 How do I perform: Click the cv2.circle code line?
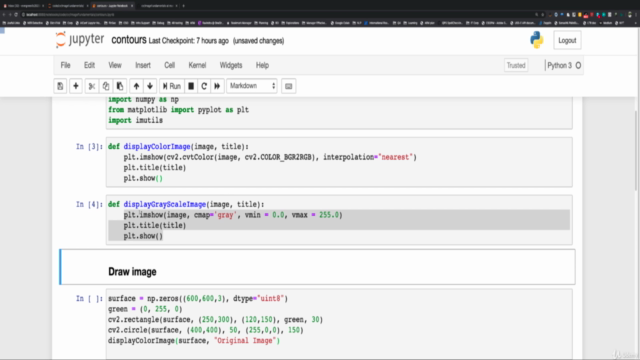pyautogui.click(x=206, y=330)
